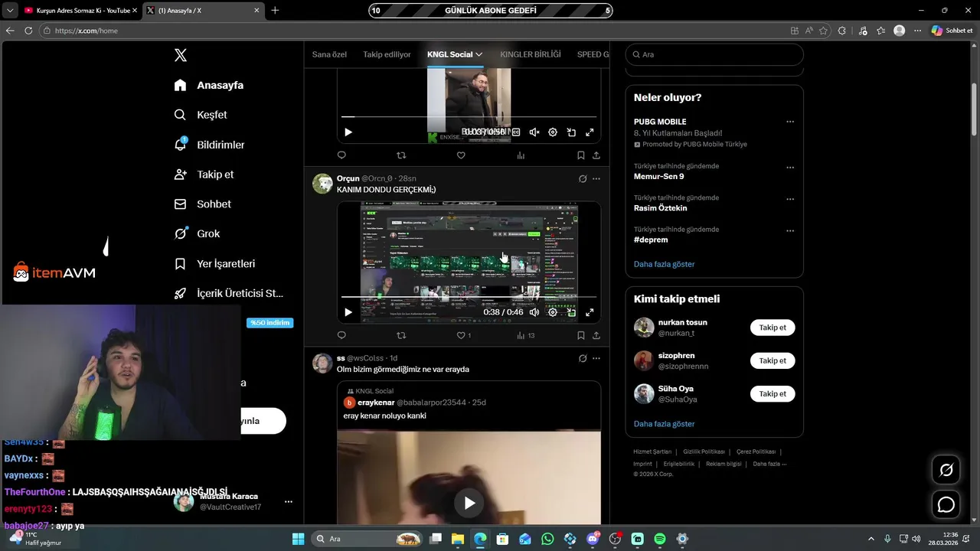Viewport: 980px width, 551px height.
Task: Open options for #deprem trend
Action: pyautogui.click(x=790, y=231)
